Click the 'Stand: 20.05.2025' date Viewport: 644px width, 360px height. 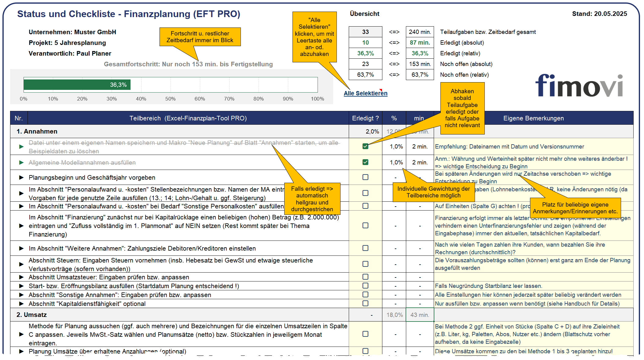pyautogui.click(x=599, y=14)
